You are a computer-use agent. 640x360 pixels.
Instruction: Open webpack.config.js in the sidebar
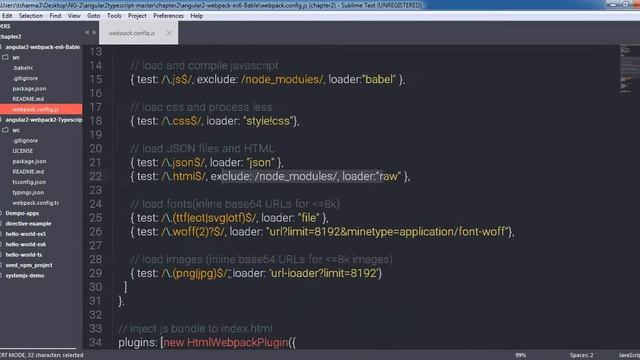click(35, 109)
